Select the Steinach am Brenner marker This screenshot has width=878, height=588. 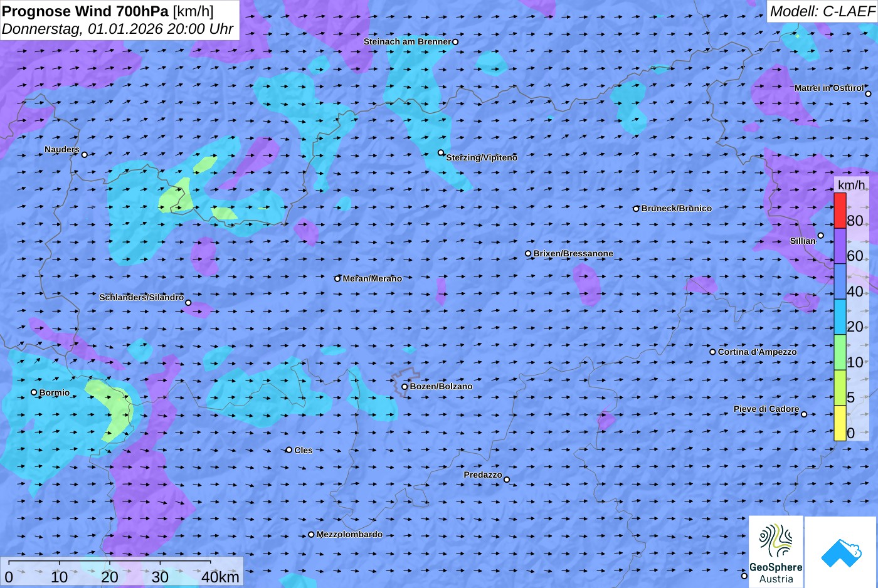click(x=455, y=42)
